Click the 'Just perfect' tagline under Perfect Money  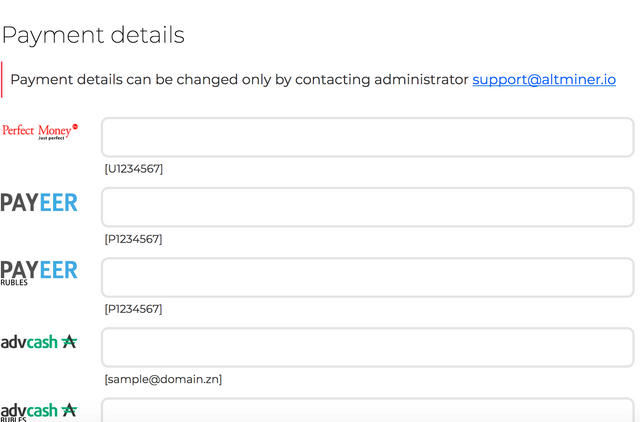coord(51,138)
